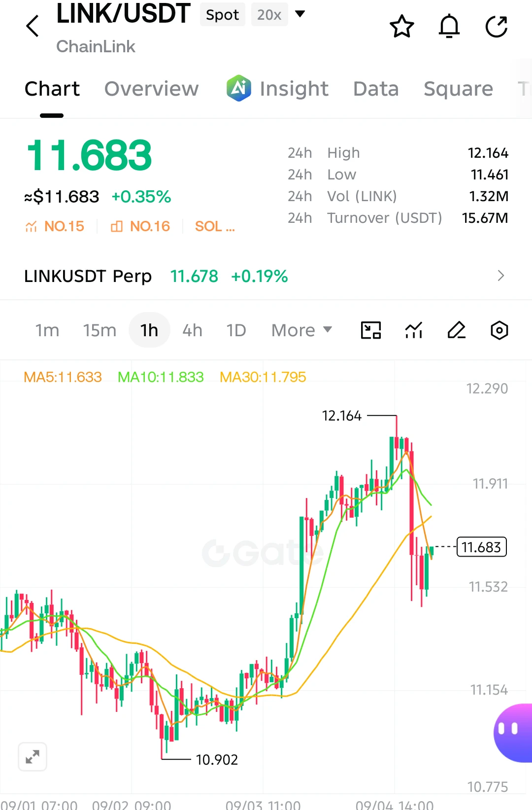Tap the 24h Vol value 1.32M
Image resolution: width=532 pixels, height=810 pixels.
(489, 196)
